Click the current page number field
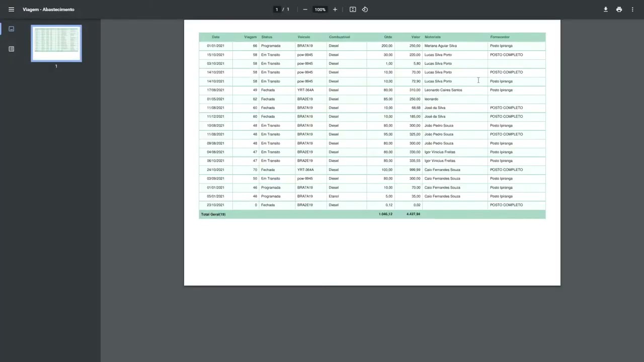This screenshot has height=362, width=644. pyautogui.click(x=276, y=10)
